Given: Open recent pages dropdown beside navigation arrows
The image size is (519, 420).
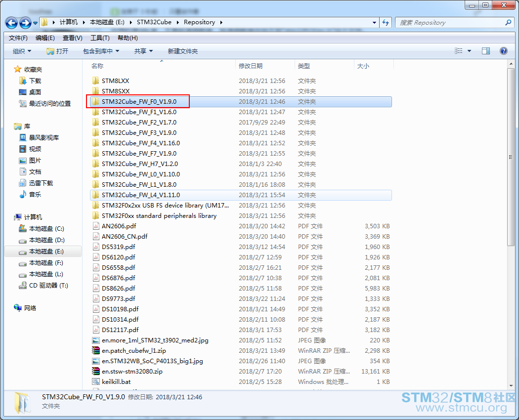Looking at the screenshot, I should [35, 23].
